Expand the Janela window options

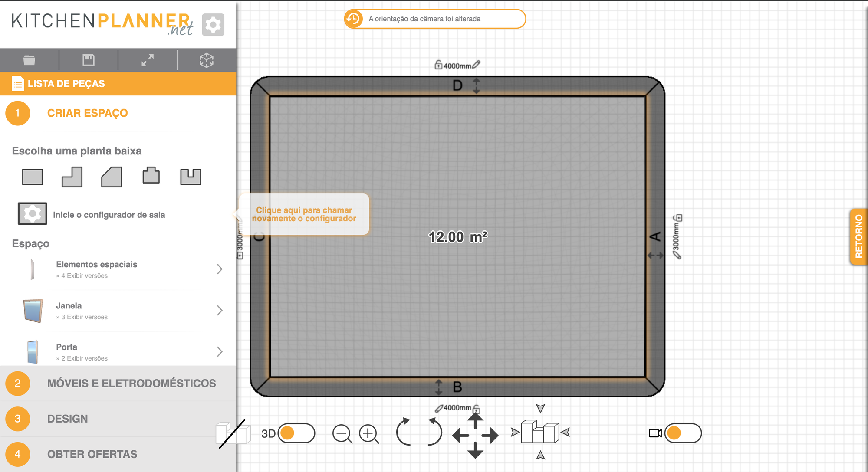pos(220,310)
